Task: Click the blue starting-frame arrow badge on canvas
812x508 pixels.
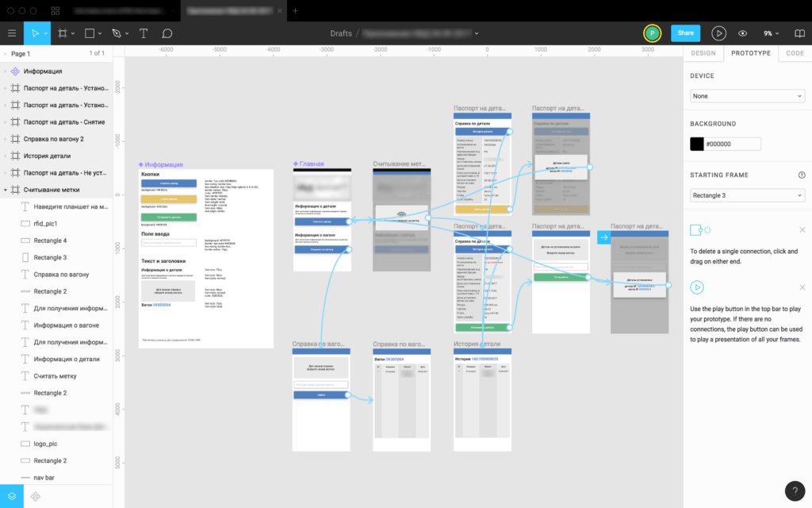Action: (603, 237)
